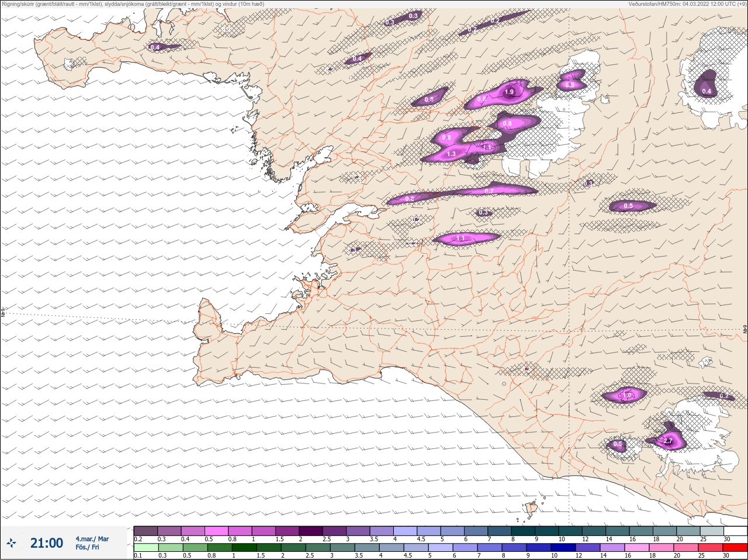Image resolution: width=748 pixels, height=560 pixels.
Task: Click the '25' label under lower rain scale
Action: (x=702, y=556)
